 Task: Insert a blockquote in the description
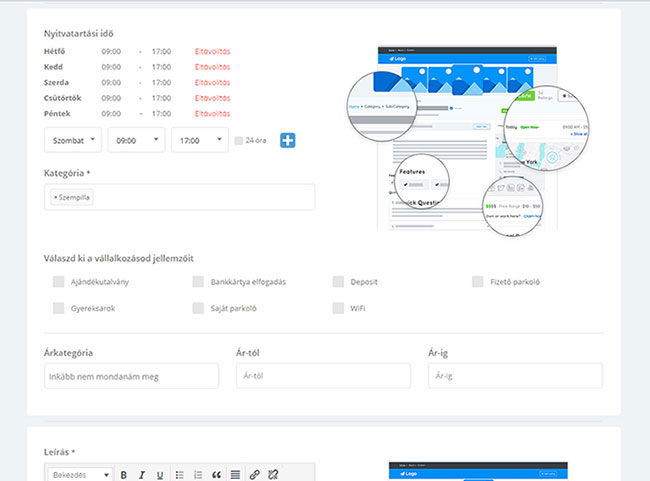[216, 474]
